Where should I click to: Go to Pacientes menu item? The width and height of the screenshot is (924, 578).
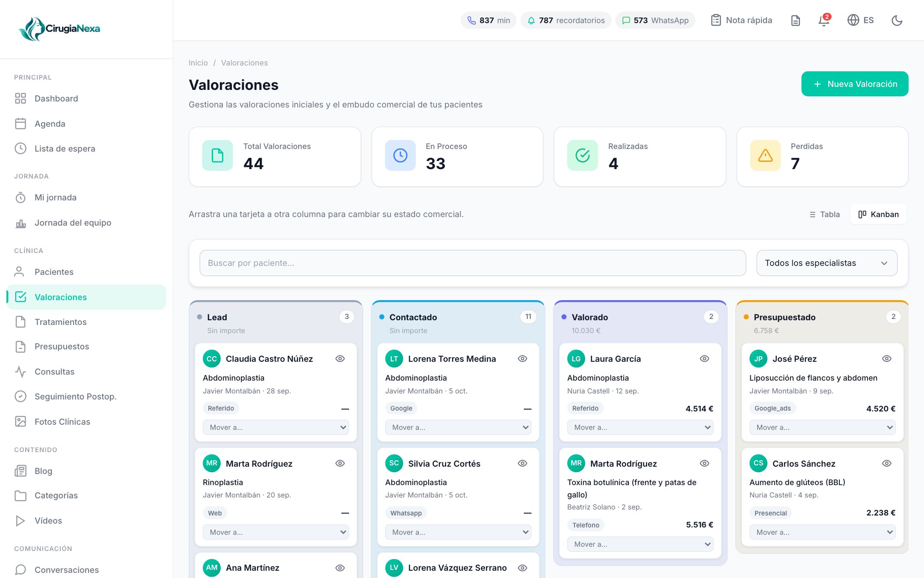point(86,272)
